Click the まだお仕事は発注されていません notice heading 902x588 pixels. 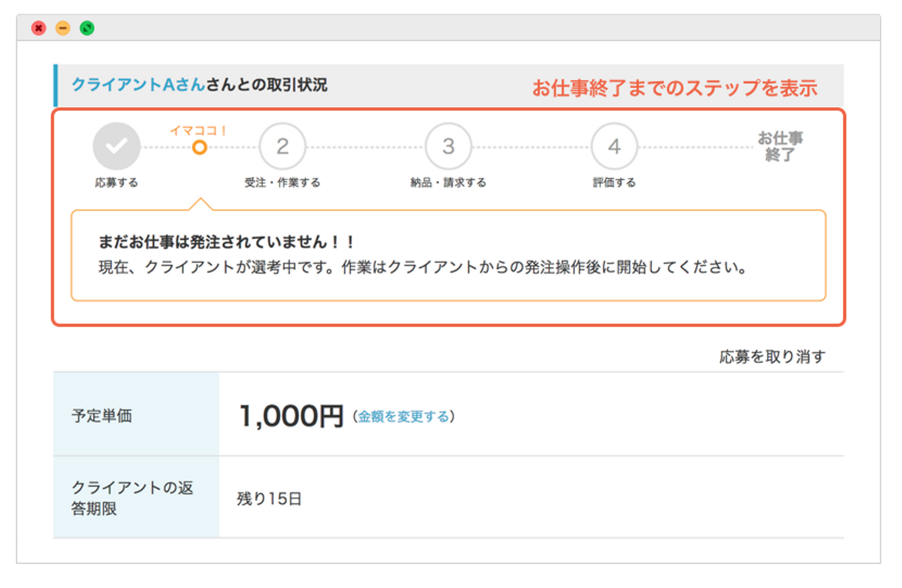point(226,242)
